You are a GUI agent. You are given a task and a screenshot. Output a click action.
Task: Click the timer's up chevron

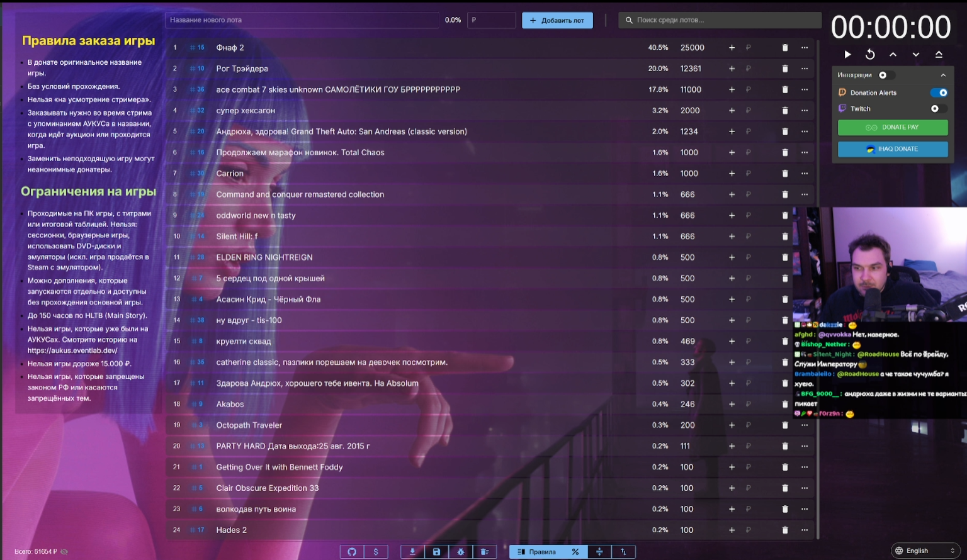coord(893,55)
